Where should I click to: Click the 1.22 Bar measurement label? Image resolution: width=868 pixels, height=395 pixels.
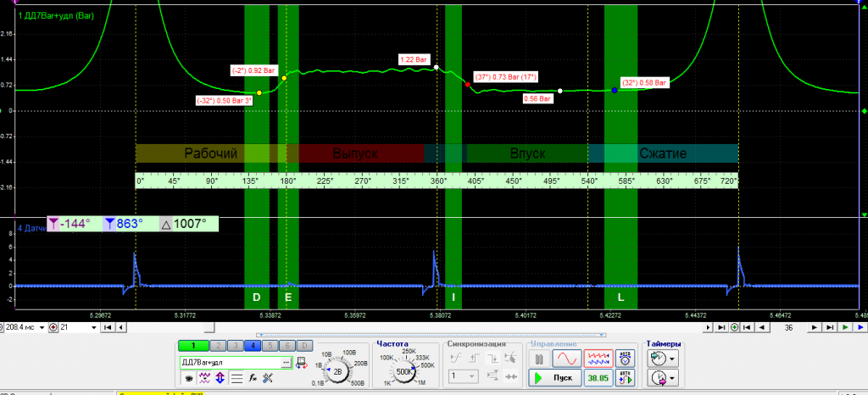point(415,59)
